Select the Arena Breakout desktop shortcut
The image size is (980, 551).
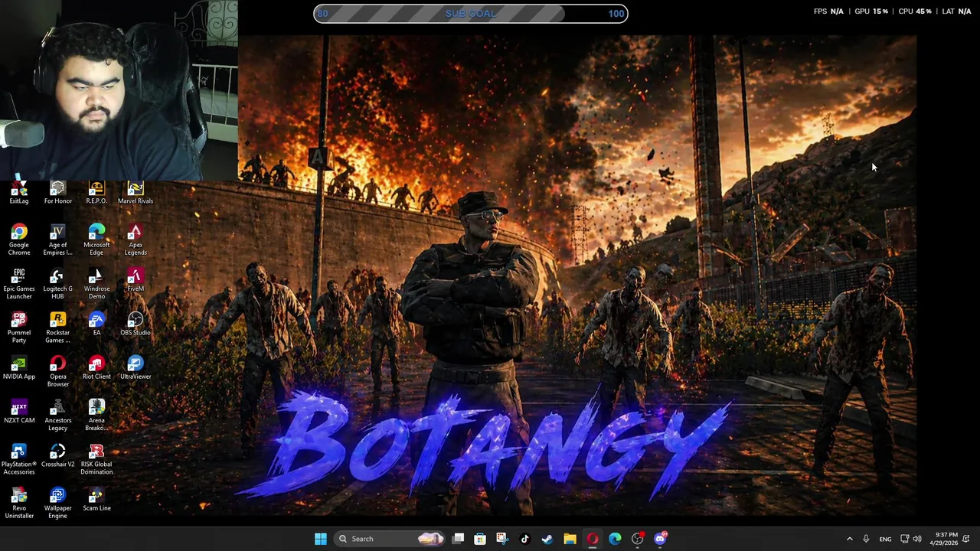pyautogui.click(x=96, y=416)
